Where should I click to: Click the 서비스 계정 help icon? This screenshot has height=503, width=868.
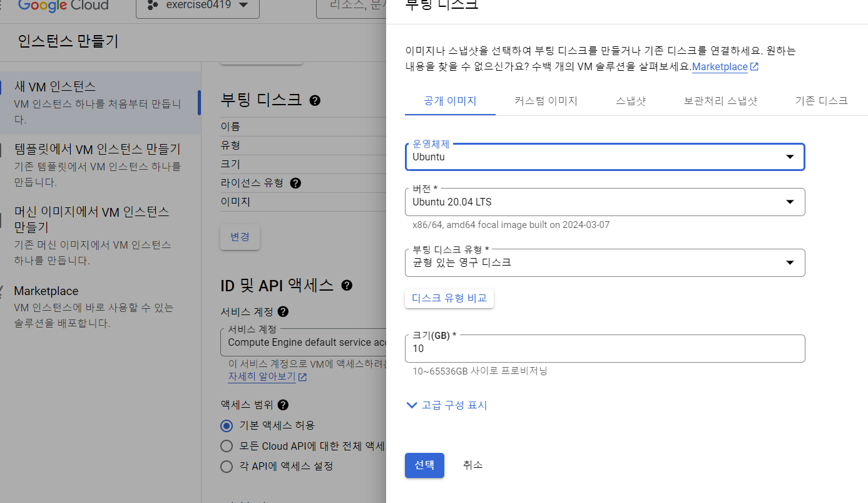coord(282,311)
